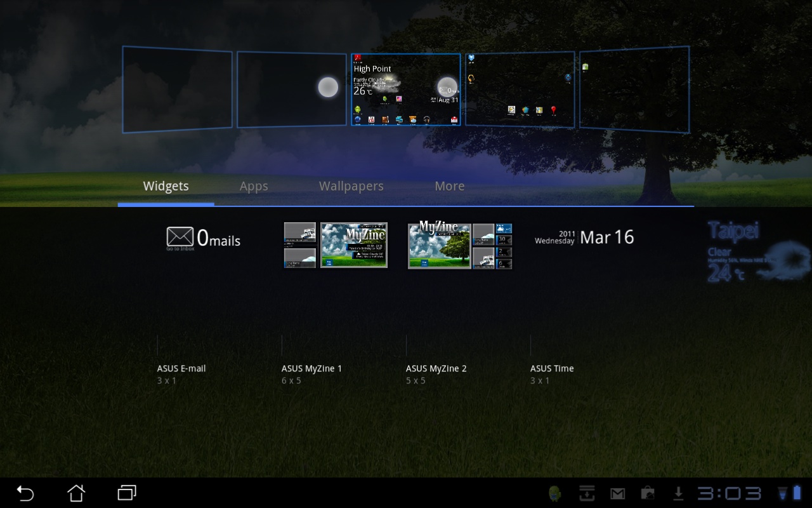
Task: Go to Home via house icon
Action: (x=76, y=493)
